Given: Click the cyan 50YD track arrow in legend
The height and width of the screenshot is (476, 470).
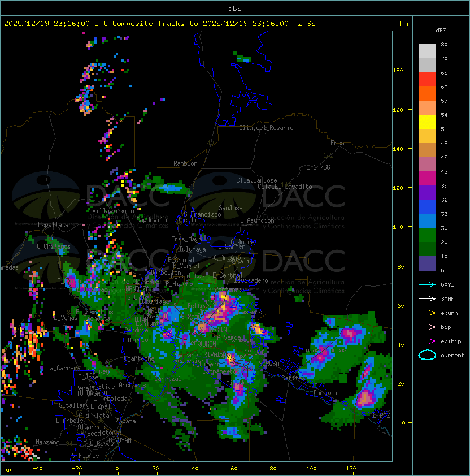Looking at the screenshot, I should click(427, 284).
